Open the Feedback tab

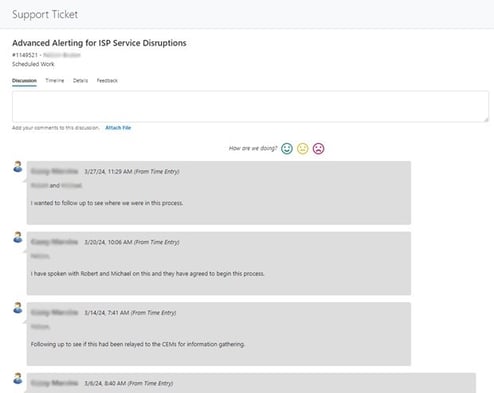107,81
